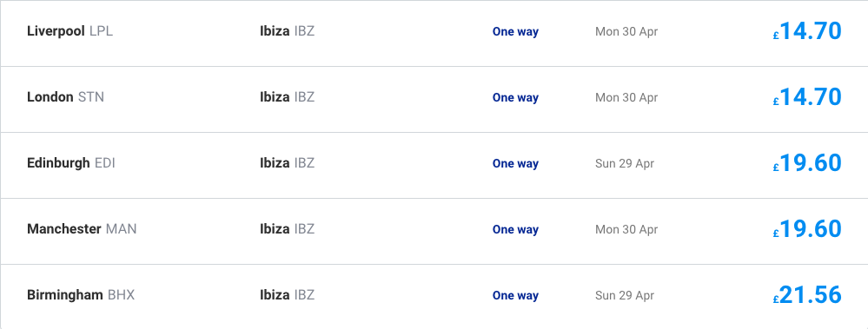868x329 pixels.
Task: Select the Liverpool LPL to Ibiza flight
Action: tap(434, 33)
